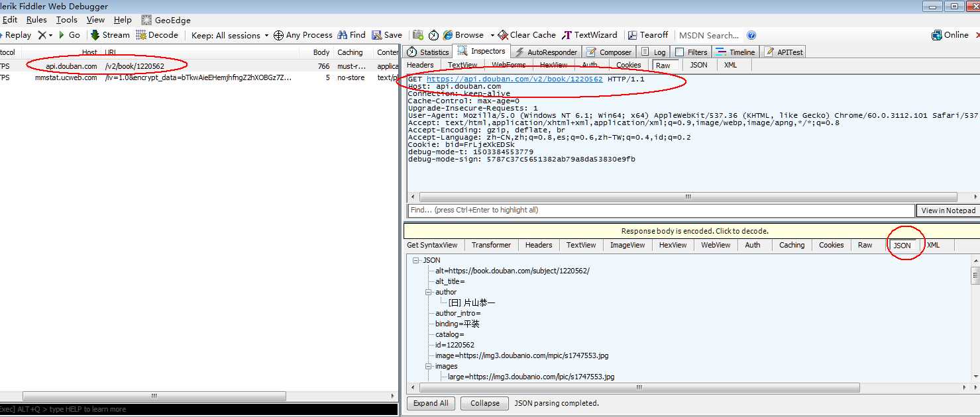Click the Expand All button
This screenshot has height=417, width=980.
[431, 403]
